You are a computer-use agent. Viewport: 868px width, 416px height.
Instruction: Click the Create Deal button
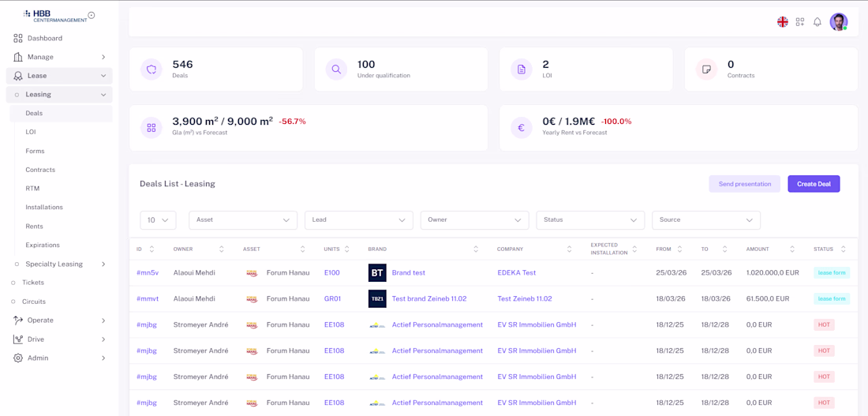814,184
